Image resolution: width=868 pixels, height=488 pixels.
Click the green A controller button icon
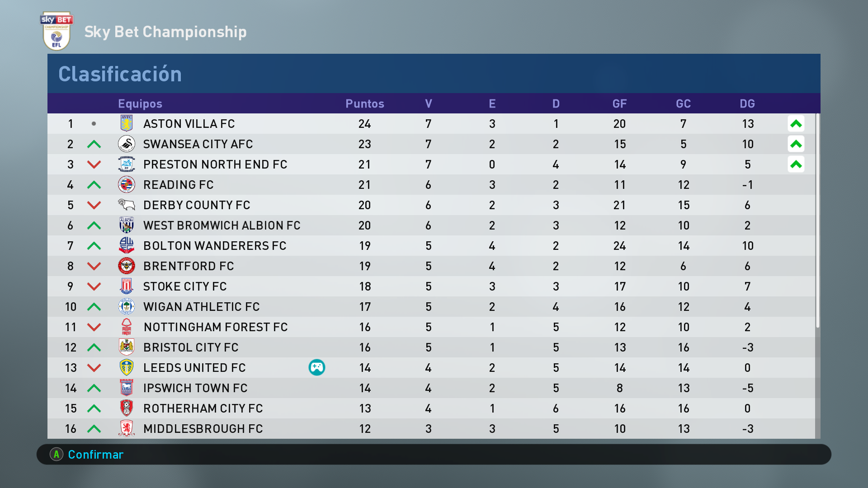point(57,454)
